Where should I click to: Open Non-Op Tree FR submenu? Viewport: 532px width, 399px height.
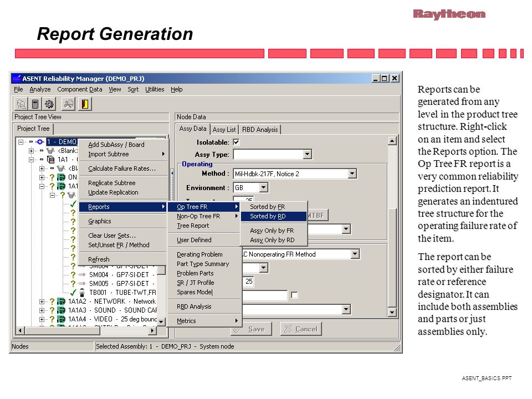pos(204,216)
